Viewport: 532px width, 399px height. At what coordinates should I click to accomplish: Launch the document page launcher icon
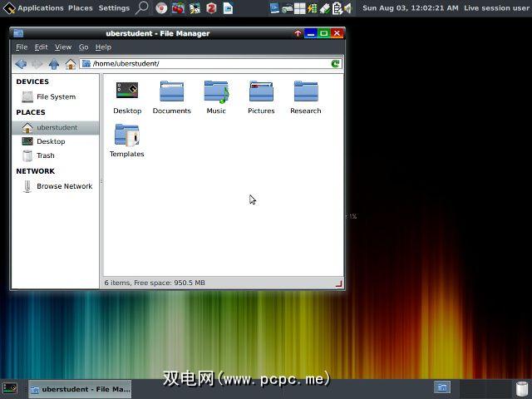pos(228,8)
